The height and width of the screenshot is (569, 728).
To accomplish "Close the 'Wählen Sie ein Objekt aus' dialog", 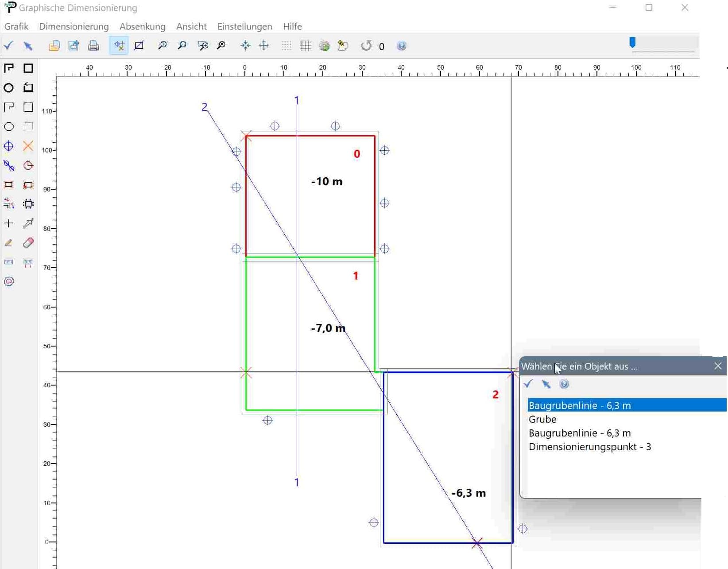I will [718, 366].
